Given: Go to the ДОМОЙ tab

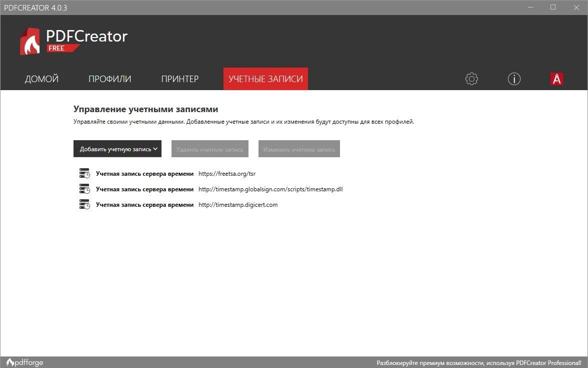Looking at the screenshot, I should (41, 79).
